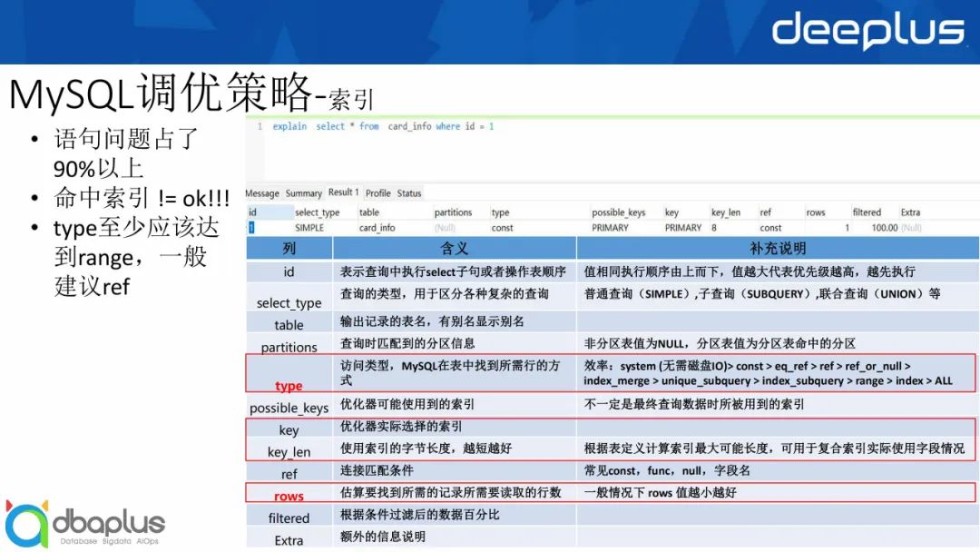Click the deeplus logo in the header
The width and height of the screenshot is (980, 552).
[x=867, y=31]
